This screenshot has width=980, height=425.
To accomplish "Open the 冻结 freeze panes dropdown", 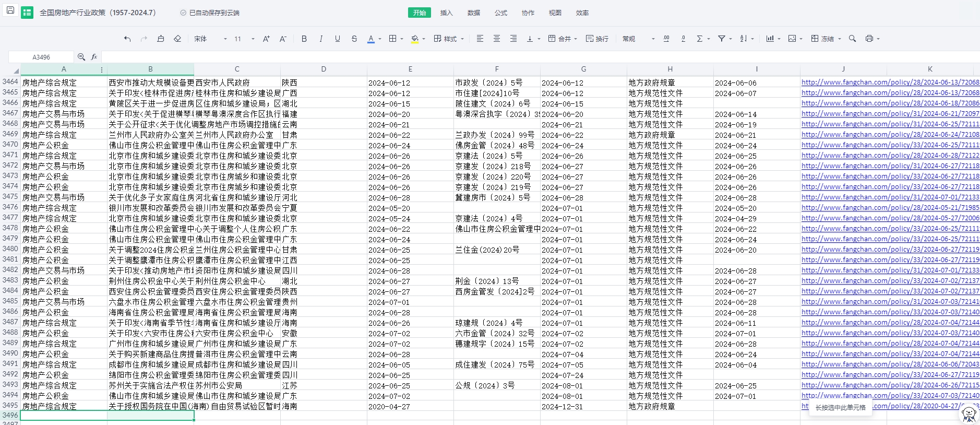I will coord(826,39).
